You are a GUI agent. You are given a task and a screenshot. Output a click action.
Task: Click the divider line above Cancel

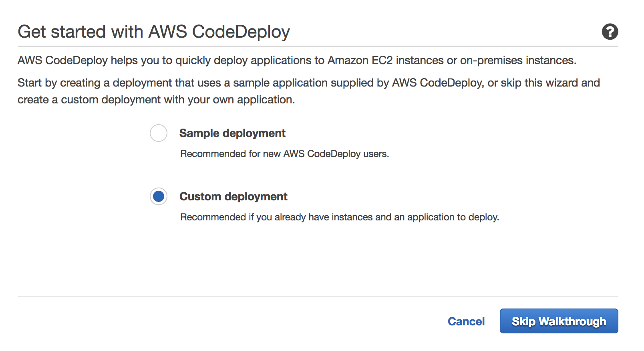318,297
